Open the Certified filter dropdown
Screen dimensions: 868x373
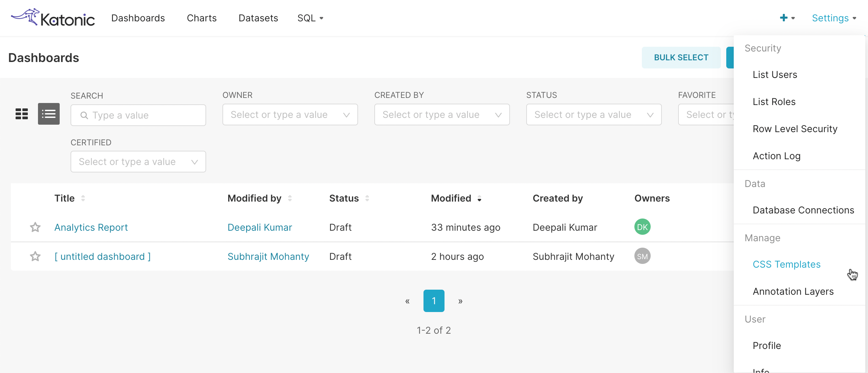[138, 162]
